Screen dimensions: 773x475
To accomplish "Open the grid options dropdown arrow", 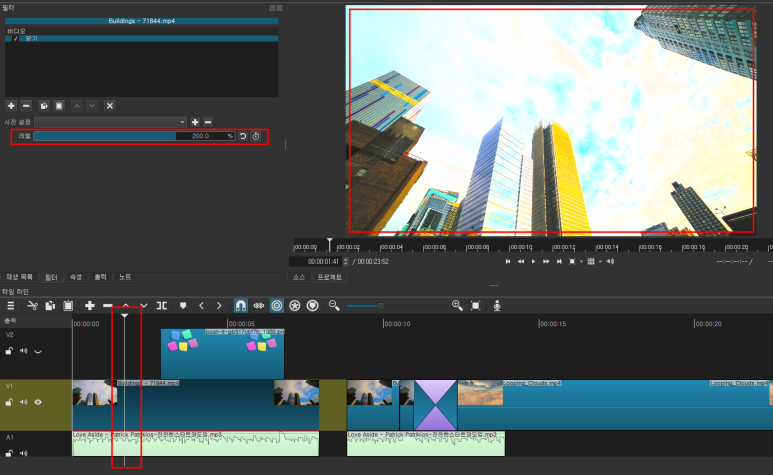I will coord(600,262).
